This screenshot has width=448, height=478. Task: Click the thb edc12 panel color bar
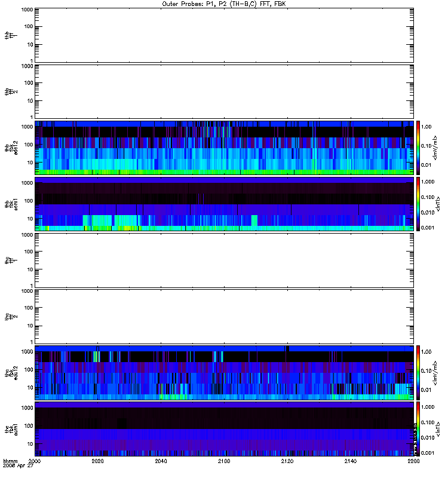click(418, 148)
